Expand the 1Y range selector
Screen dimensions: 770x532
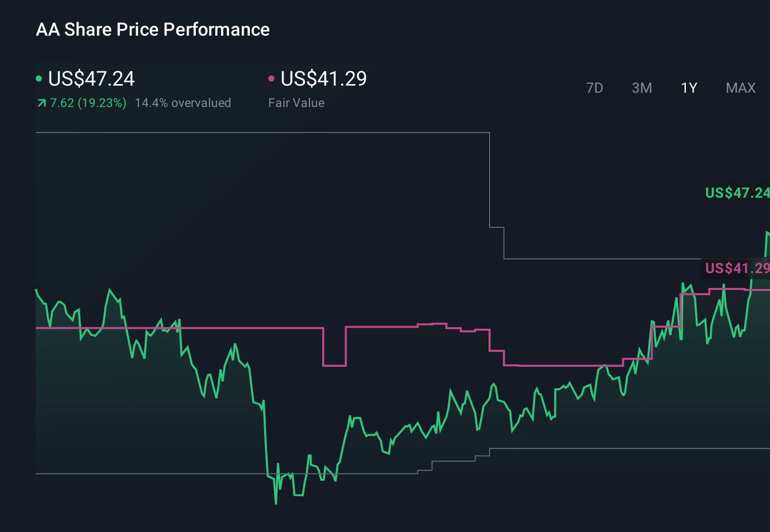[688, 88]
